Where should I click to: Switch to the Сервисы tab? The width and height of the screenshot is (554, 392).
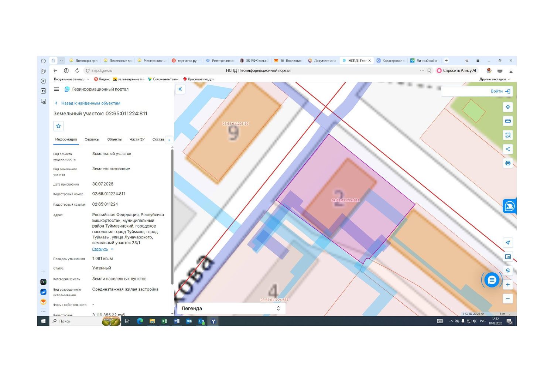(x=92, y=139)
